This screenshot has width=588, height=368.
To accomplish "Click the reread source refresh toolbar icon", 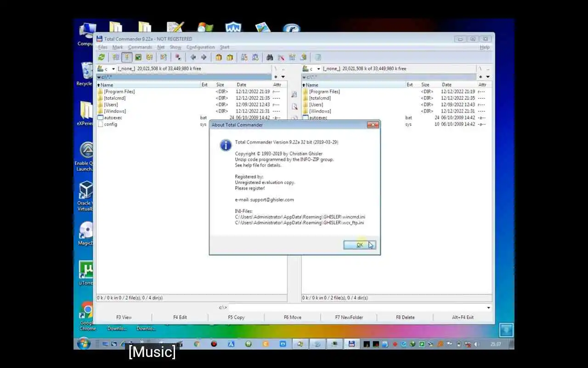I will (102, 57).
